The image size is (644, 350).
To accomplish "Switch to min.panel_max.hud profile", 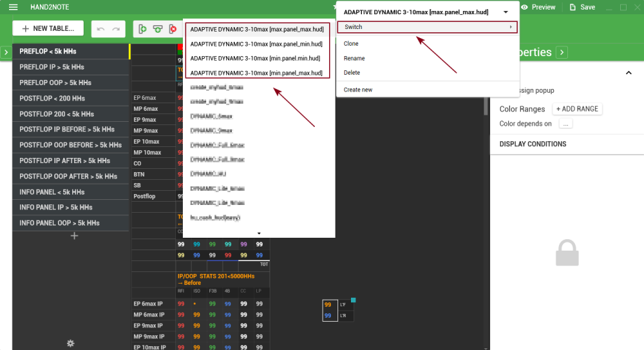I will 257,73.
